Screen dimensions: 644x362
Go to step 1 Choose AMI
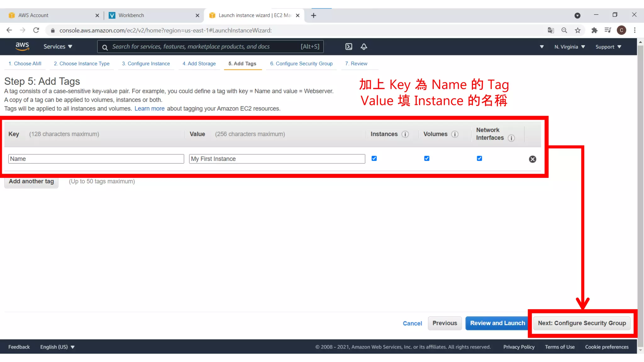point(25,63)
